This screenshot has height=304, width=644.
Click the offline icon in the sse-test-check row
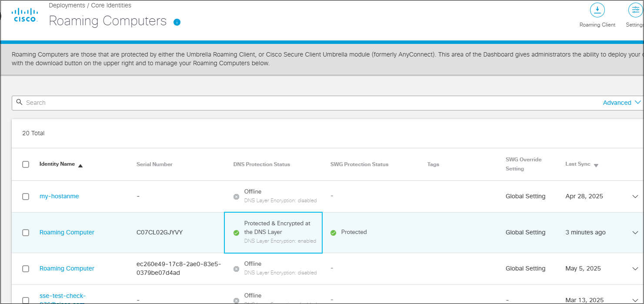236,300
